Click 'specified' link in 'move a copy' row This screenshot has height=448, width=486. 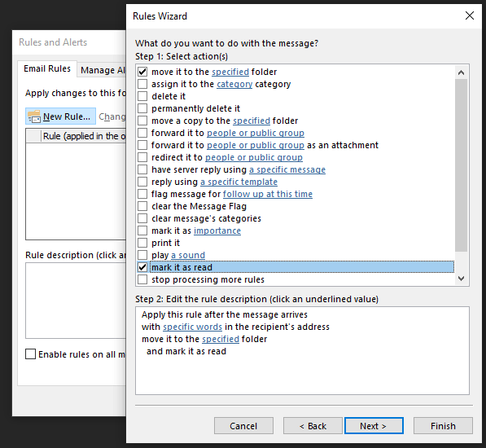pos(252,121)
